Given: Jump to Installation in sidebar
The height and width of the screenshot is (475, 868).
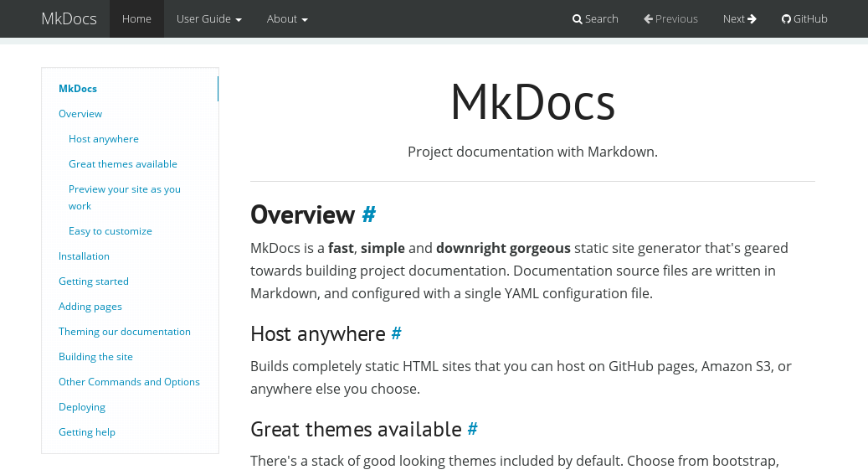Looking at the screenshot, I should tap(85, 256).
